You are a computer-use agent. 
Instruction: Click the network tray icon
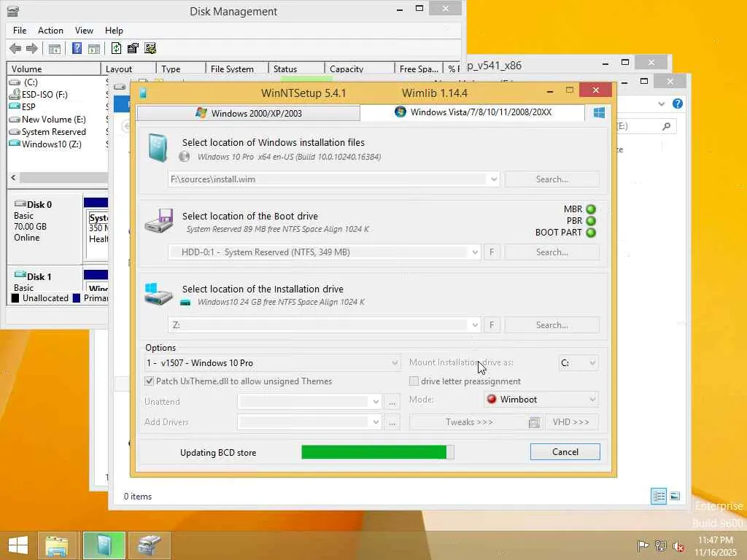tap(660, 546)
